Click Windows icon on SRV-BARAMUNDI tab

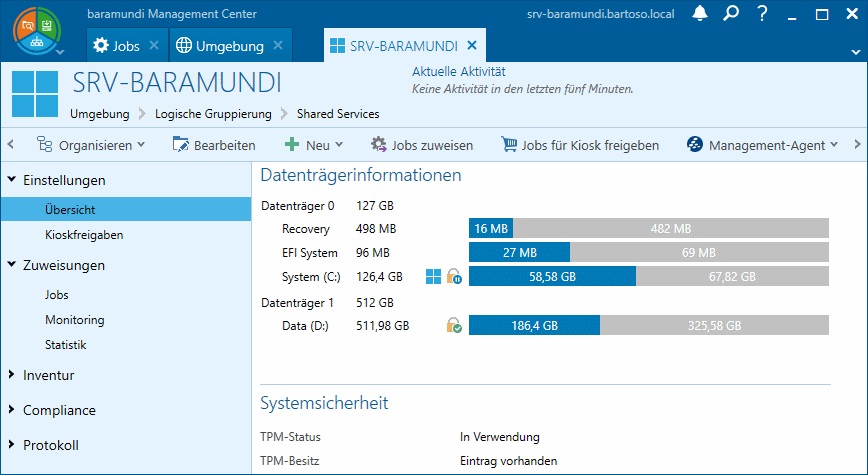337,46
